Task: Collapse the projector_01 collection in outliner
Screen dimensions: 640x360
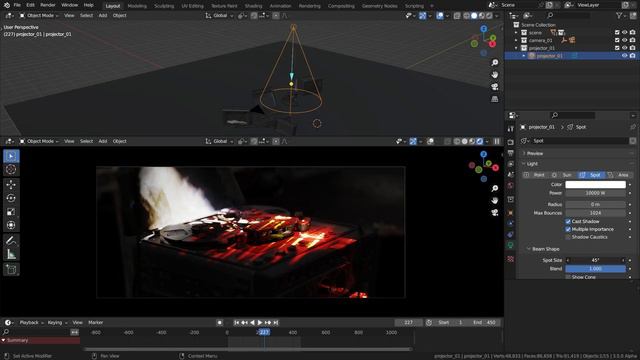Action: click(x=516, y=48)
